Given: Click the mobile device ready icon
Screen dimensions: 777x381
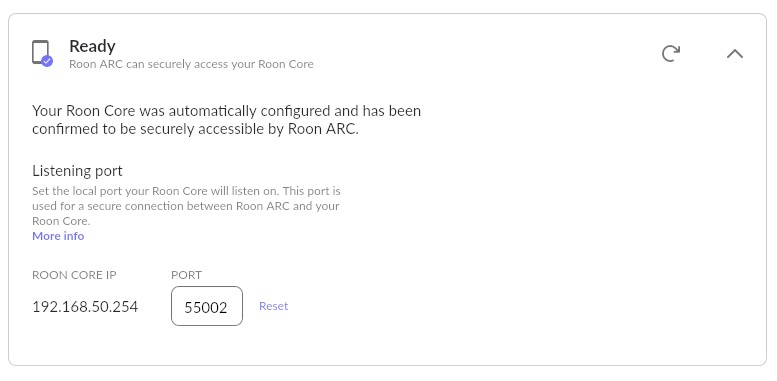Looking at the screenshot, I should click(x=42, y=53).
